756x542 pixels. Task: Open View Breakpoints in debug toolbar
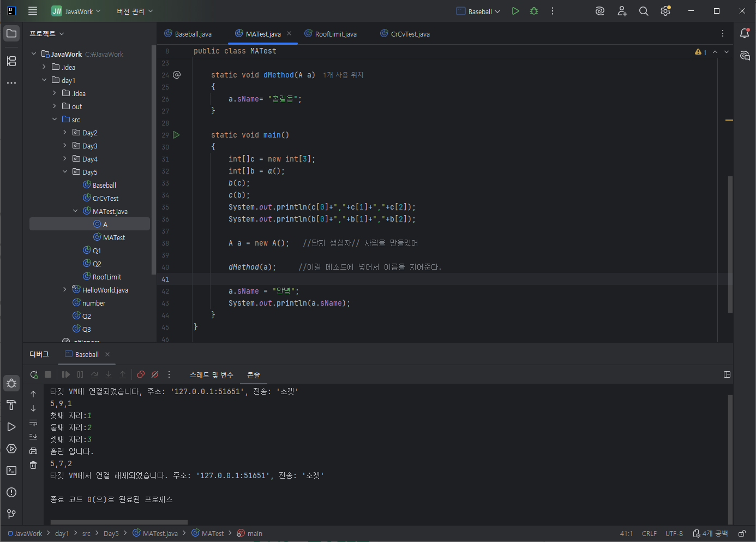141,374
